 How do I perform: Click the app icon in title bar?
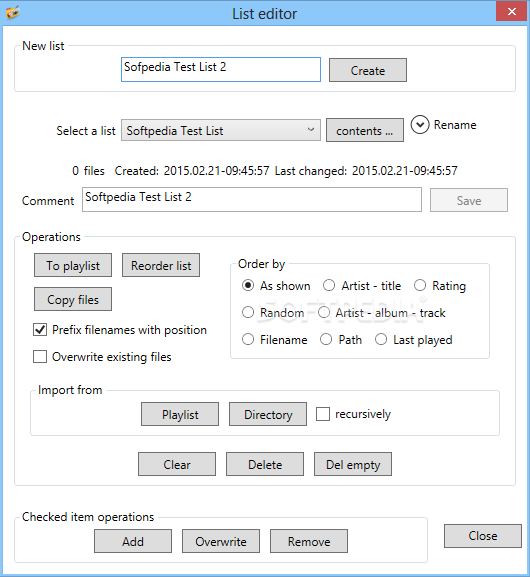pyautogui.click(x=13, y=12)
